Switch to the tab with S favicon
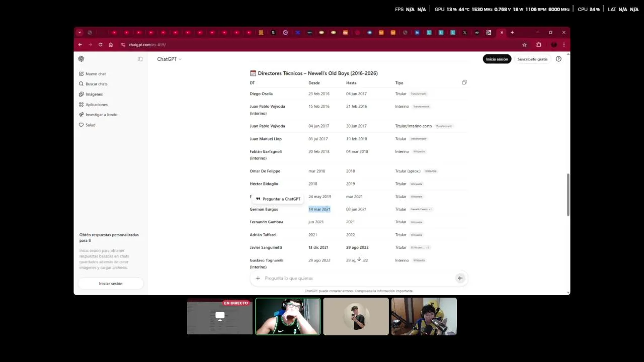 273,33
